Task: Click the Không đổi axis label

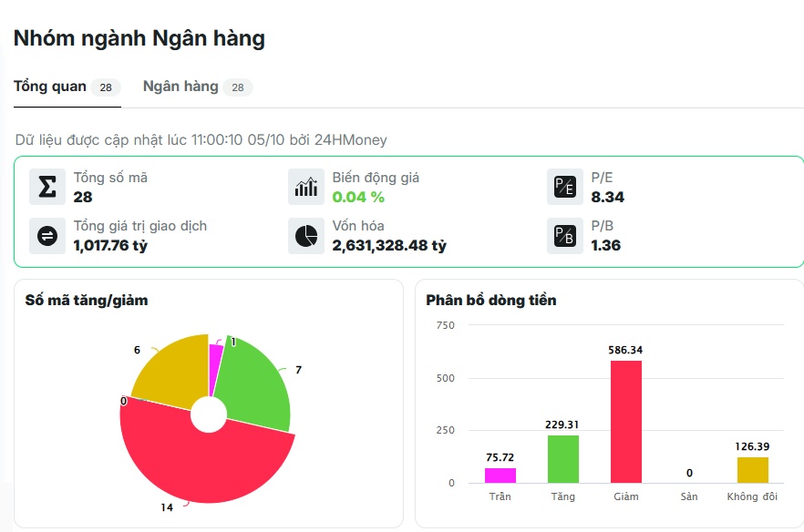Action: click(752, 496)
